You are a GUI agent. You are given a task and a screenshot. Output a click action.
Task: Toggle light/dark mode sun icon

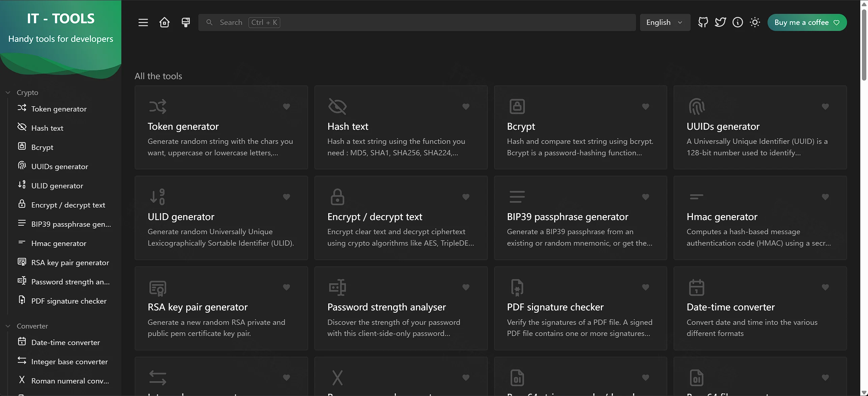point(755,22)
